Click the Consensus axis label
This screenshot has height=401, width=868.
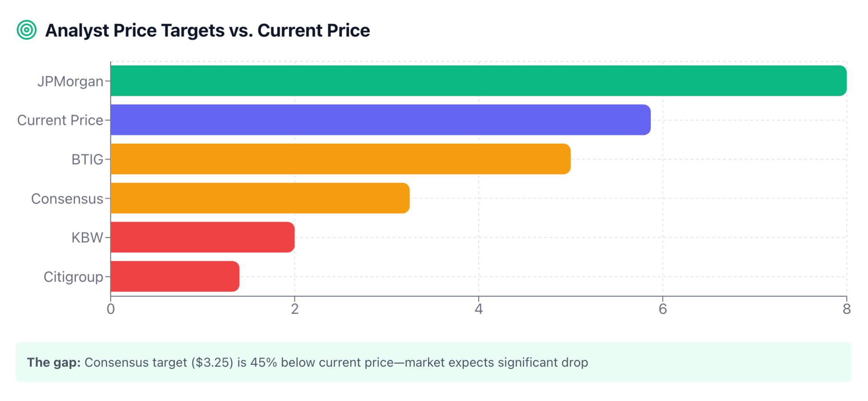[x=67, y=199]
